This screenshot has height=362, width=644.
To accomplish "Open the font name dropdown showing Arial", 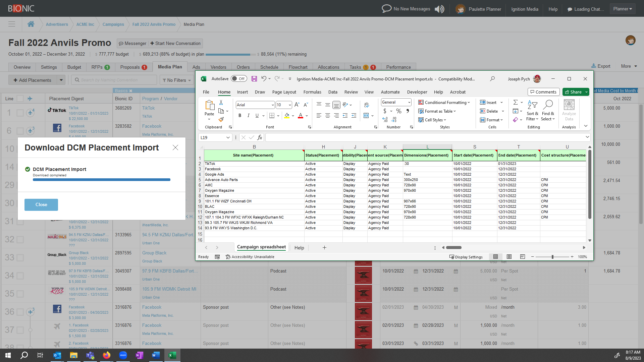I will pyautogui.click(x=272, y=105).
